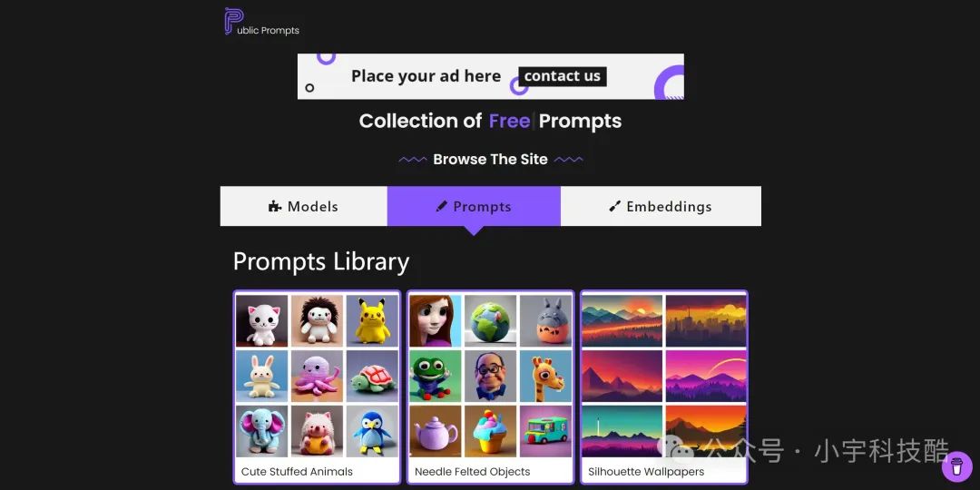Click the contact us button in ad banner

point(562,76)
